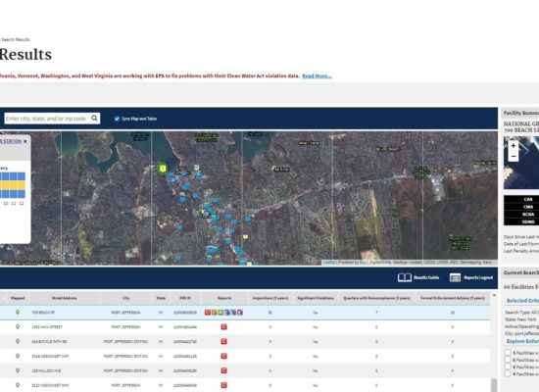
Task: Open red report icon for 5018 NESCONSET HWY
Action: click(x=223, y=356)
